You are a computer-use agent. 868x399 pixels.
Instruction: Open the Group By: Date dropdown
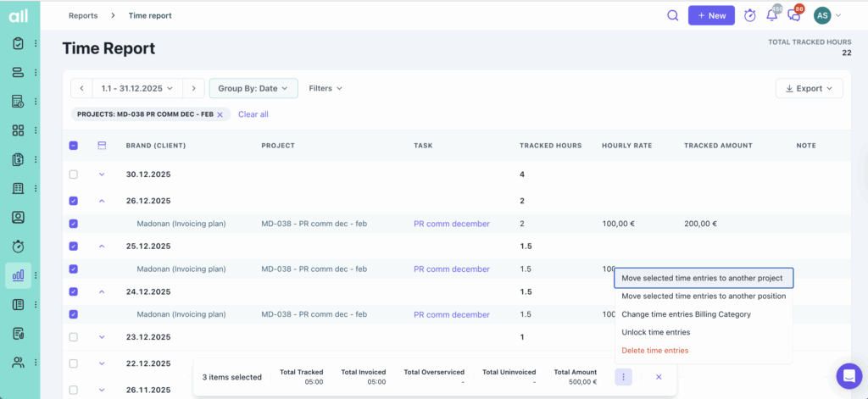pyautogui.click(x=253, y=88)
